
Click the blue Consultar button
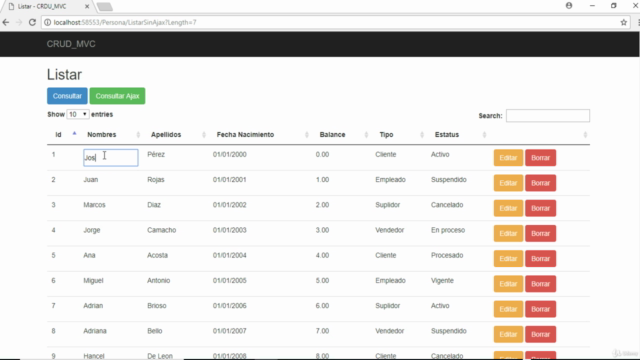click(67, 96)
